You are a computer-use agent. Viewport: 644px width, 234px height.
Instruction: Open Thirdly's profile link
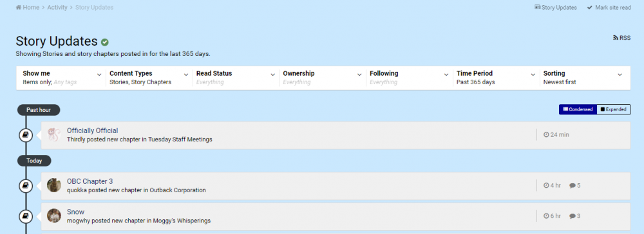click(77, 139)
